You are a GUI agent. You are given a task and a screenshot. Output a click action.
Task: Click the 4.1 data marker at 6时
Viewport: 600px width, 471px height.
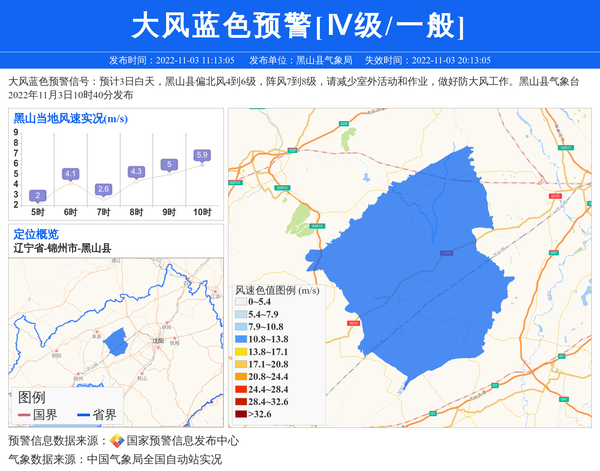click(70, 174)
